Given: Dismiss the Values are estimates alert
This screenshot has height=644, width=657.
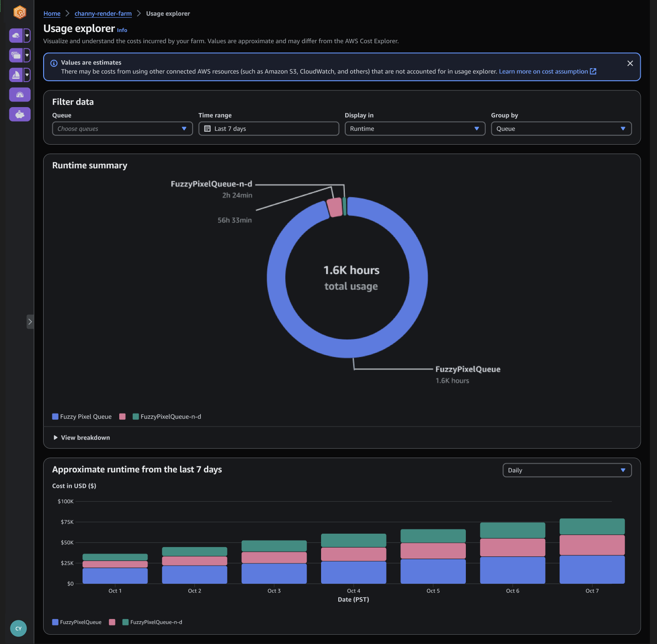Looking at the screenshot, I should tap(630, 64).
